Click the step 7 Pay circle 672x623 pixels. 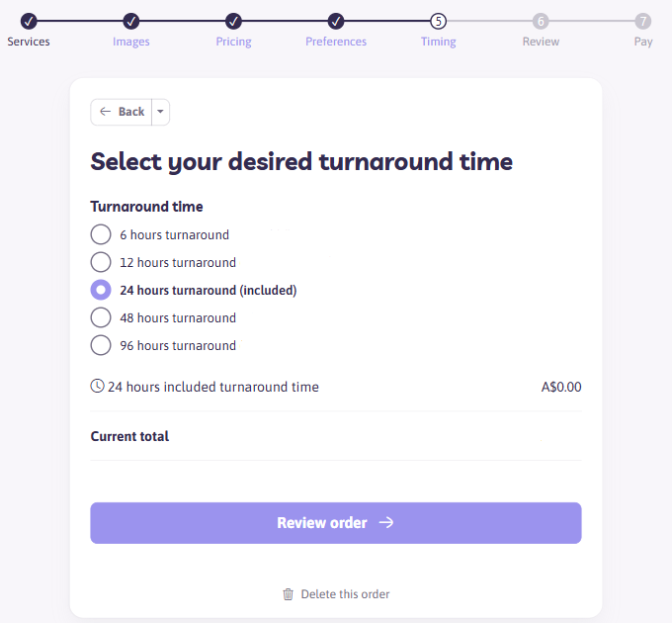click(643, 21)
